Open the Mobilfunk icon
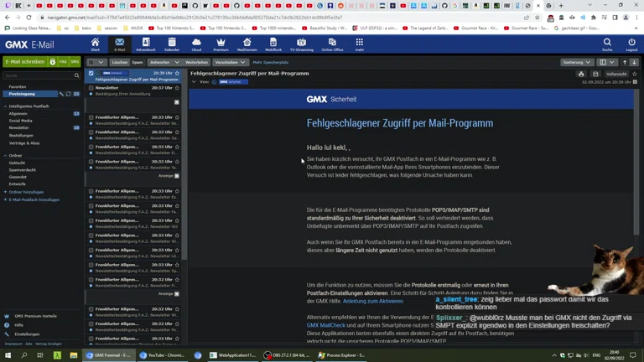Viewport: 644px width, 362px height. pos(273,44)
